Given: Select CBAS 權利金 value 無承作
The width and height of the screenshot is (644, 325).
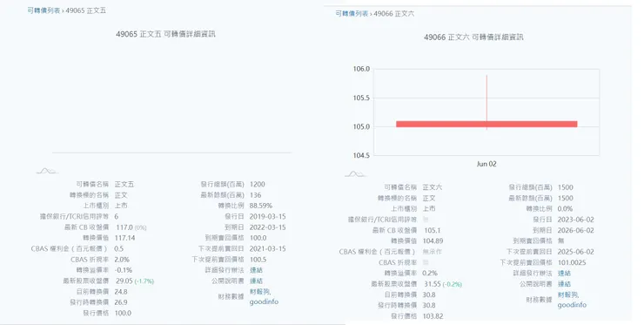Looking at the screenshot, I should 432,251.
